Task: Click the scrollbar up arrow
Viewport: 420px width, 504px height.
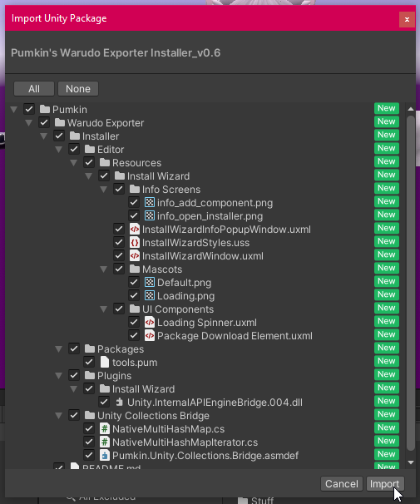Action: pyautogui.click(x=411, y=109)
